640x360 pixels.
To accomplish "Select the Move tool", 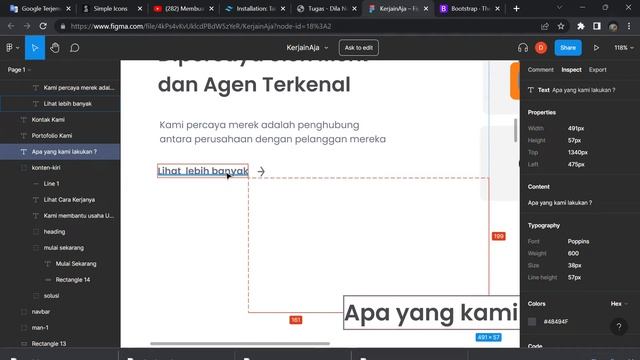I will pos(35,48).
